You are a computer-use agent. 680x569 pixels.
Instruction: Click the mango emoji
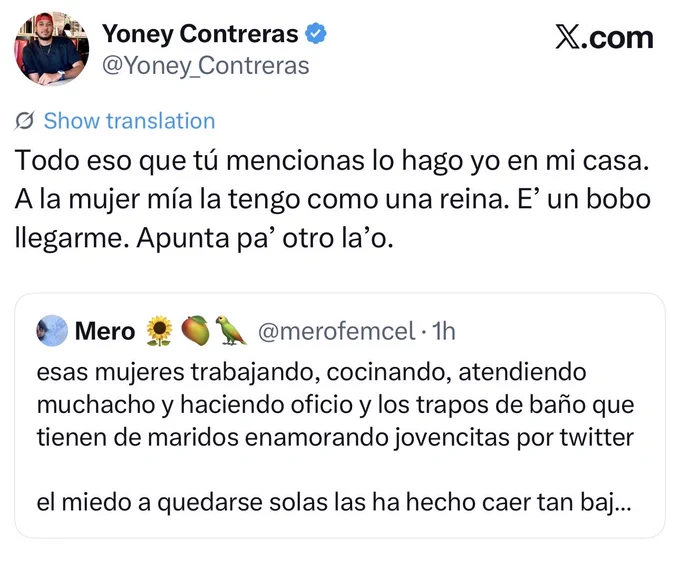click(x=195, y=331)
